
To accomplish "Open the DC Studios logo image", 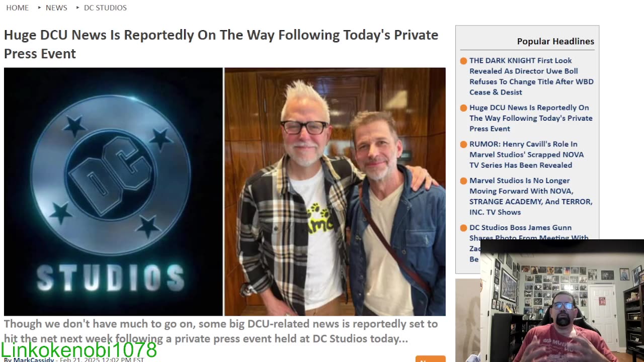I will pos(113,192).
